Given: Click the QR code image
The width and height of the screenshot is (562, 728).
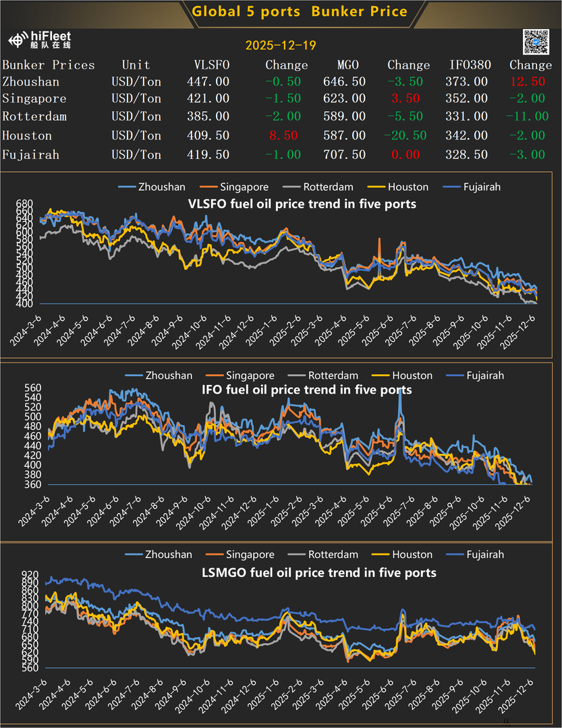Looking at the screenshot, I should tap(536, 42).
